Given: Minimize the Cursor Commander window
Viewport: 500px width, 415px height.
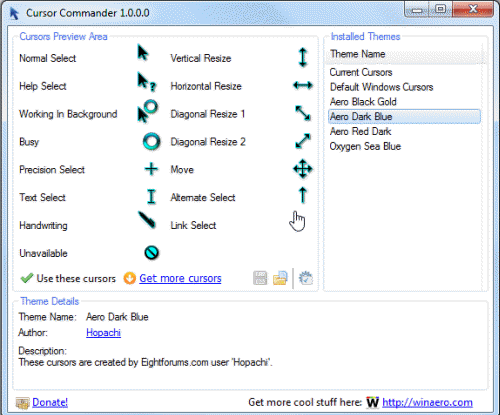Looking at the screenshot, I should coord(417,10).
